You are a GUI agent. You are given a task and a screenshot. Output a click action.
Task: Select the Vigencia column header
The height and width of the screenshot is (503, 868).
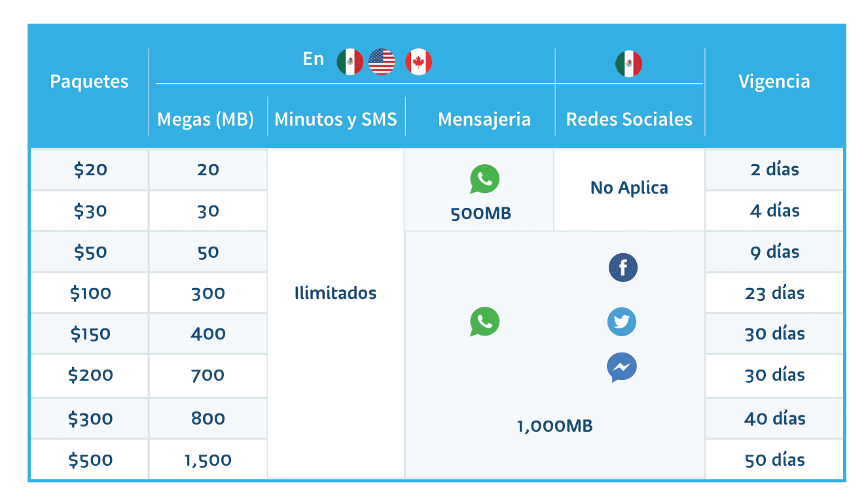tap(774, 82)
